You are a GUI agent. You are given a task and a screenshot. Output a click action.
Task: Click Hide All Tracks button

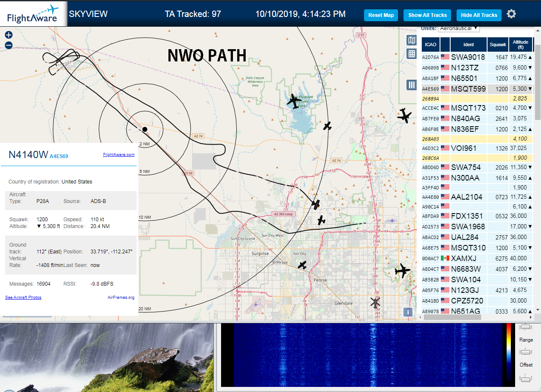479,15
